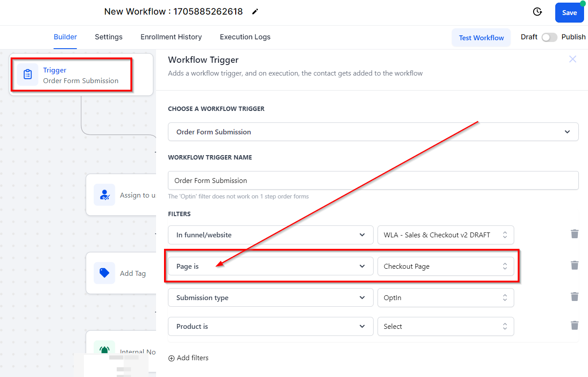Viewport: 588px width, 377px height.
Task: Click the Assign to user icon
Action: click(104, 195)
